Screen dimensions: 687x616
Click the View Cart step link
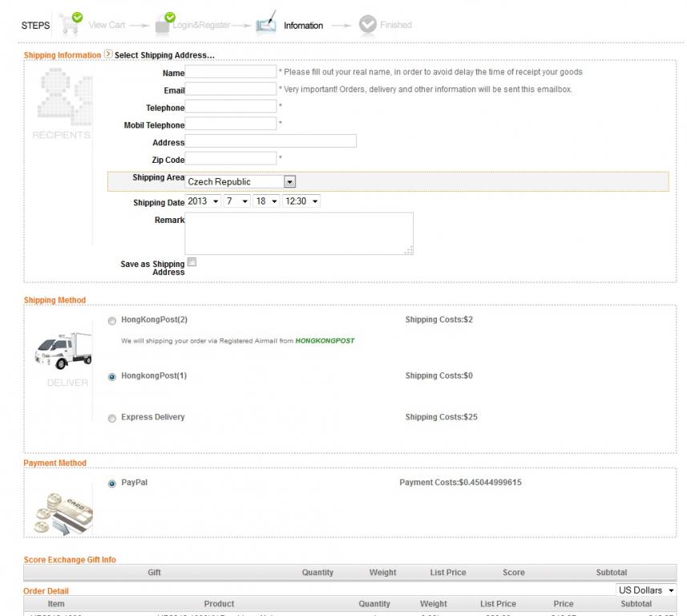click(x=107, y=25)
